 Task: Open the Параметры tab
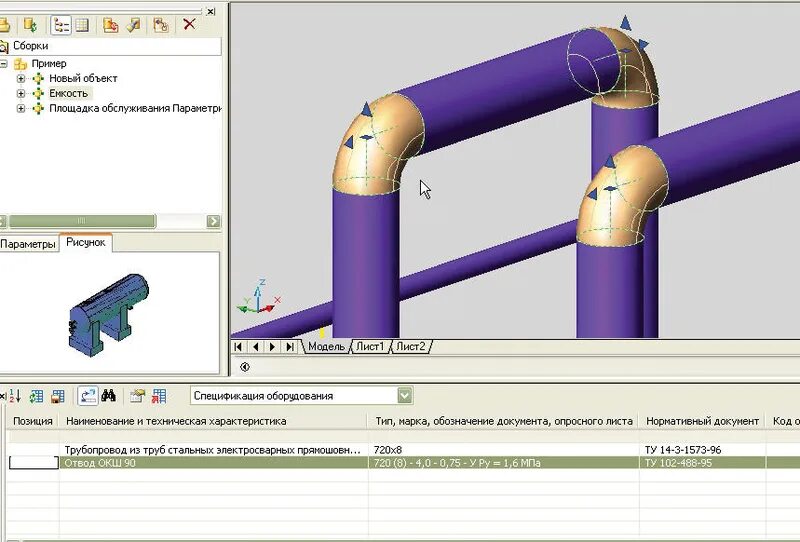pyautogui.click(x=28, y=244)
